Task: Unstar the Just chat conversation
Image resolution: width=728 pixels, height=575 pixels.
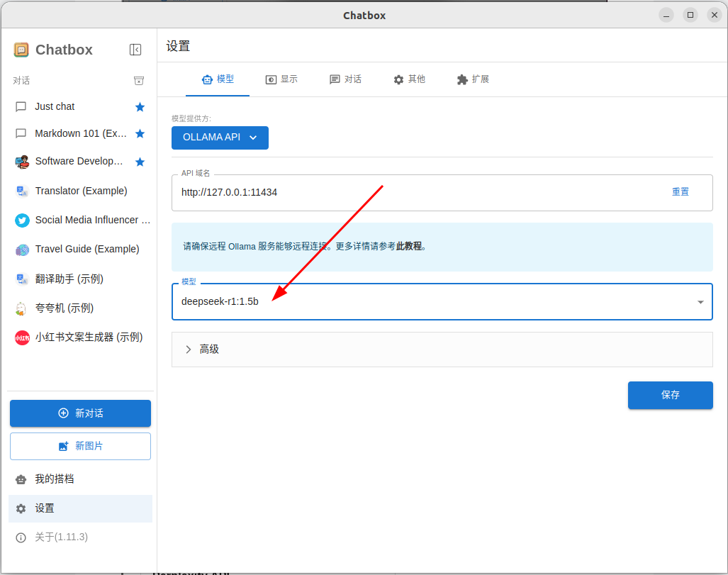Action: click(140, 107)
